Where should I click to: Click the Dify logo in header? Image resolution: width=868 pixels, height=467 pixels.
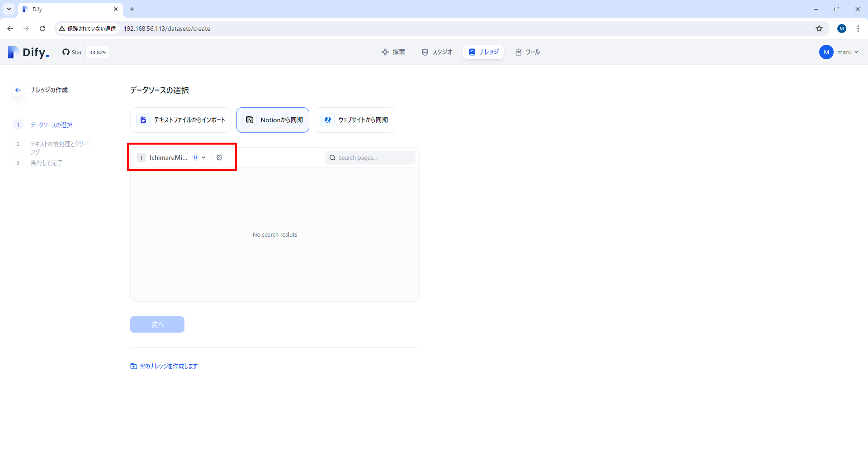coord(29,52)
